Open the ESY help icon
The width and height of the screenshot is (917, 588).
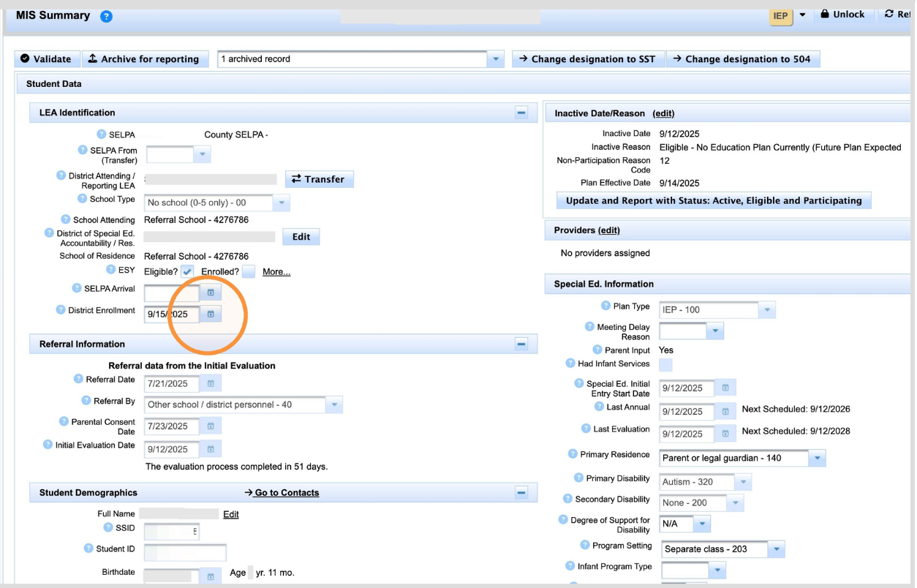[111, 270]
